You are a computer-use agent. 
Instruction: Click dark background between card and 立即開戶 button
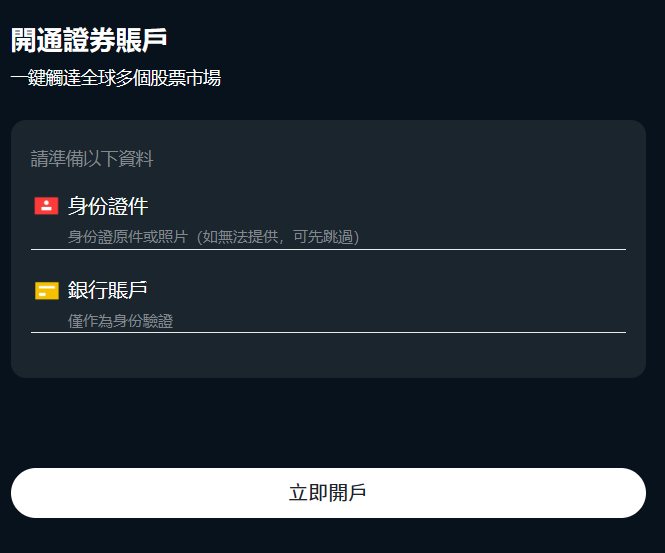point(328,423)
